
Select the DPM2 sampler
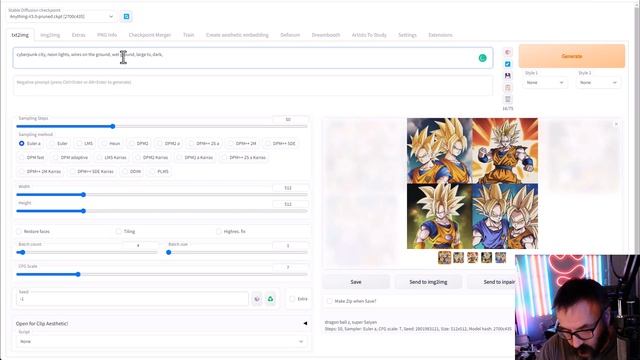[x=138, y=144]
